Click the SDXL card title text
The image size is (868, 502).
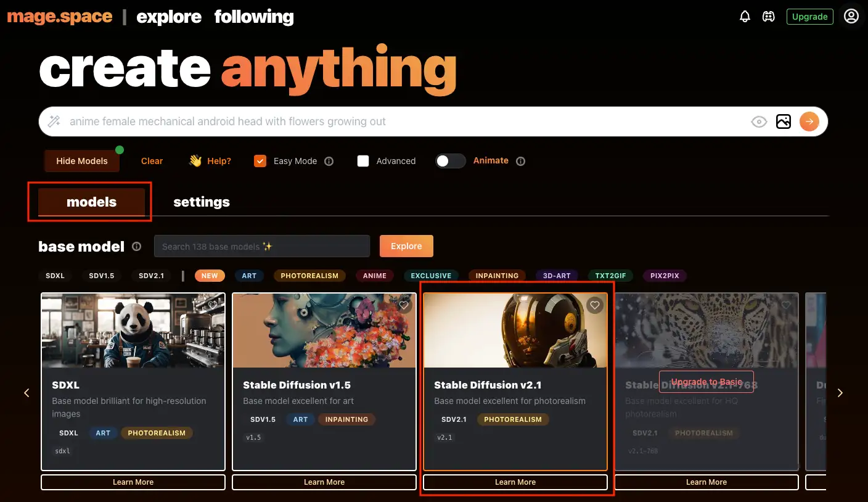pos(66,385)
